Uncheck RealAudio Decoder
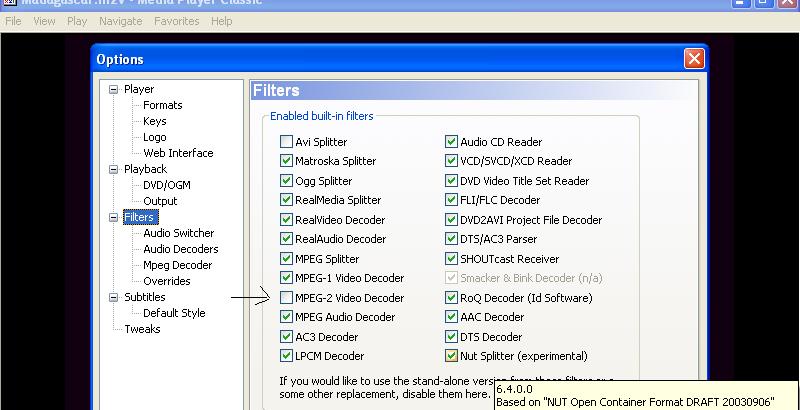800x410 pixels. point(286,239)
